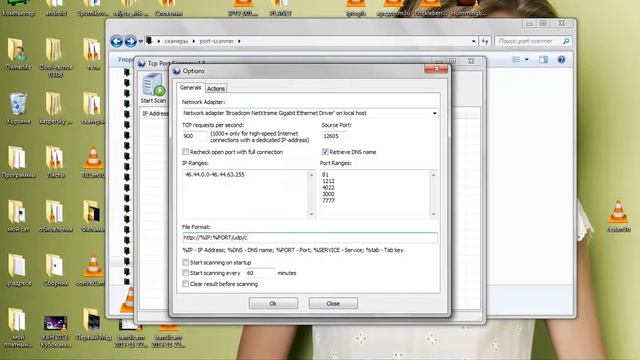Open recent pages dropdown beside forward arrow
Screen dimensions: 640x360
[141, 41]
